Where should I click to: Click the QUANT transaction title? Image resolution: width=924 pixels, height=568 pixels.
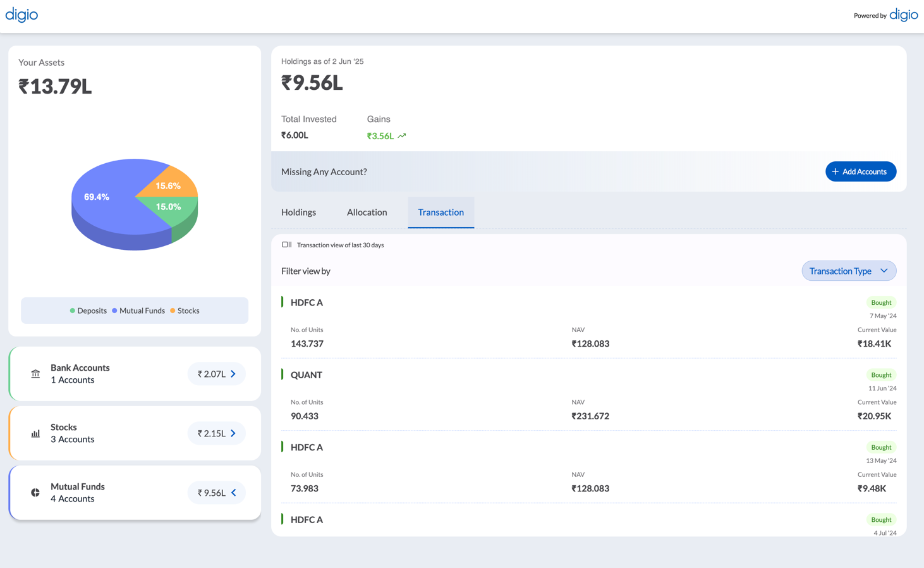(307, 375)
